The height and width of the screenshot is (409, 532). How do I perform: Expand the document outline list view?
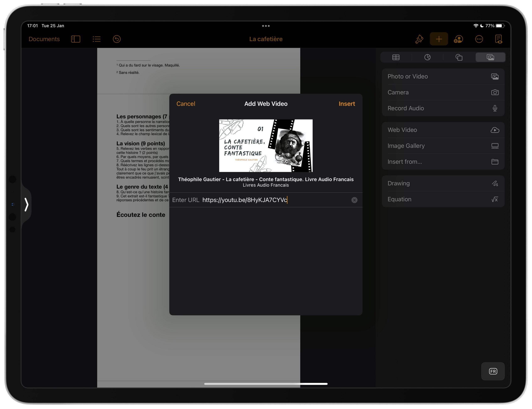pos(97,39)
